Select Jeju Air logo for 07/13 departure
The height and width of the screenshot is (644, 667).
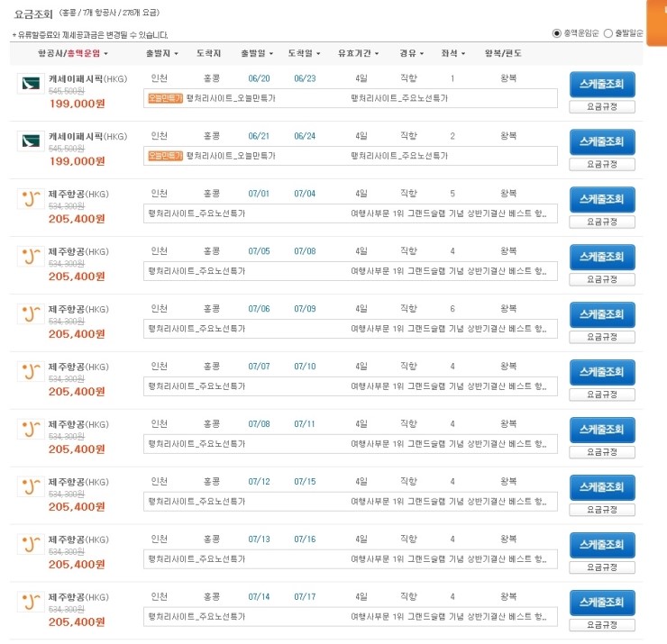click(31, 545)
